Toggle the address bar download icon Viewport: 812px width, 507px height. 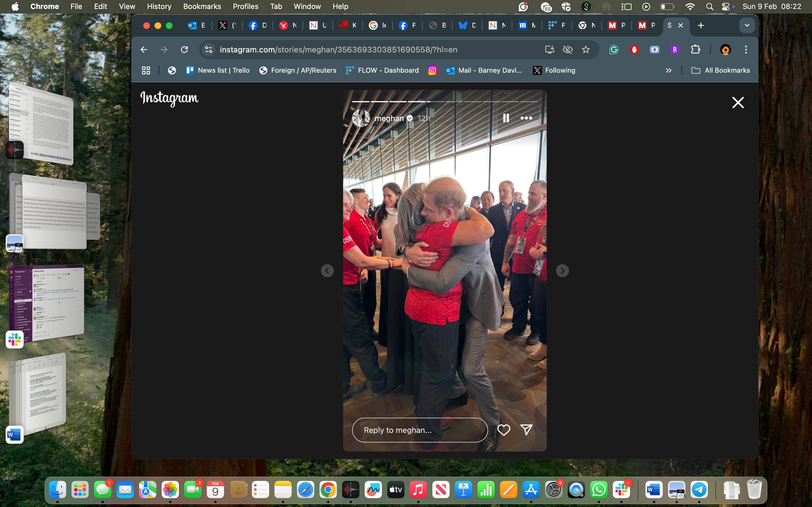click(550, 49)
